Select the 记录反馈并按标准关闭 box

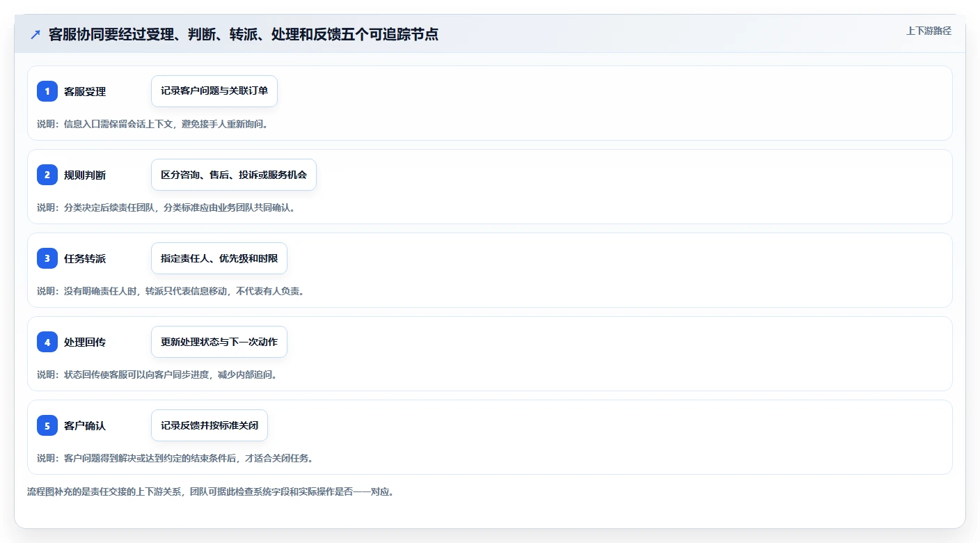210,425
